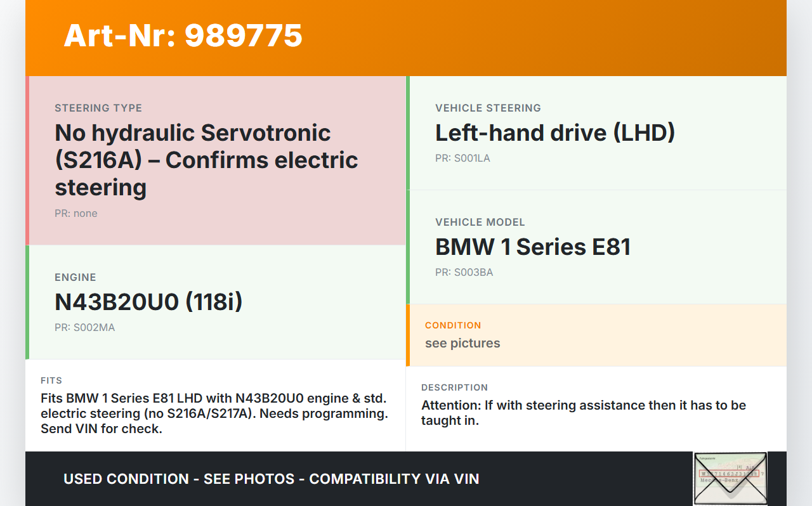Click the Fits section heading
812x506 pixels.
(51, 380)
